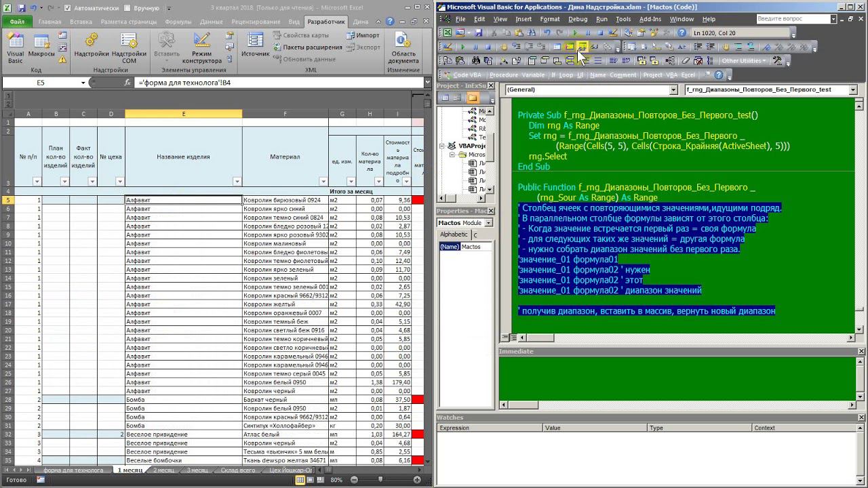This screenshot has height=488, width=868.
Task: Click the Code VBA toolbar button
Action: pyautogui.click(x=462, y=75)
